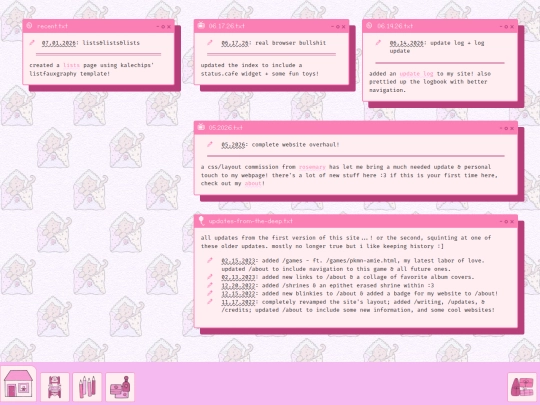Click pencil icon beside complete website overhaul
540x405 pixels.
pos(209,144)
